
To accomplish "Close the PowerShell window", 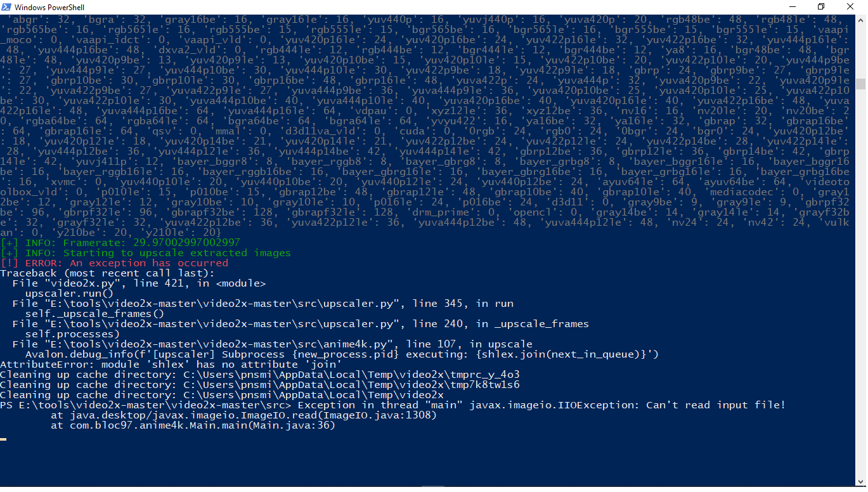I will (850, 7).
